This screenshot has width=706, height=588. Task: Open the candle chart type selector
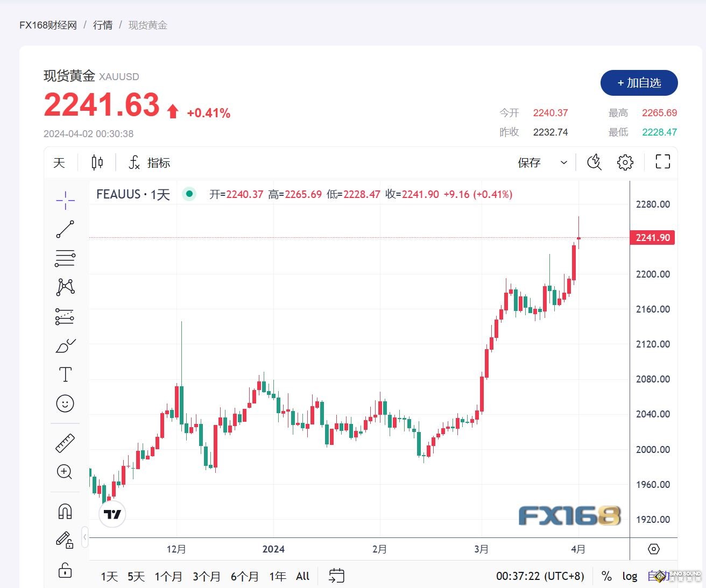97,162
